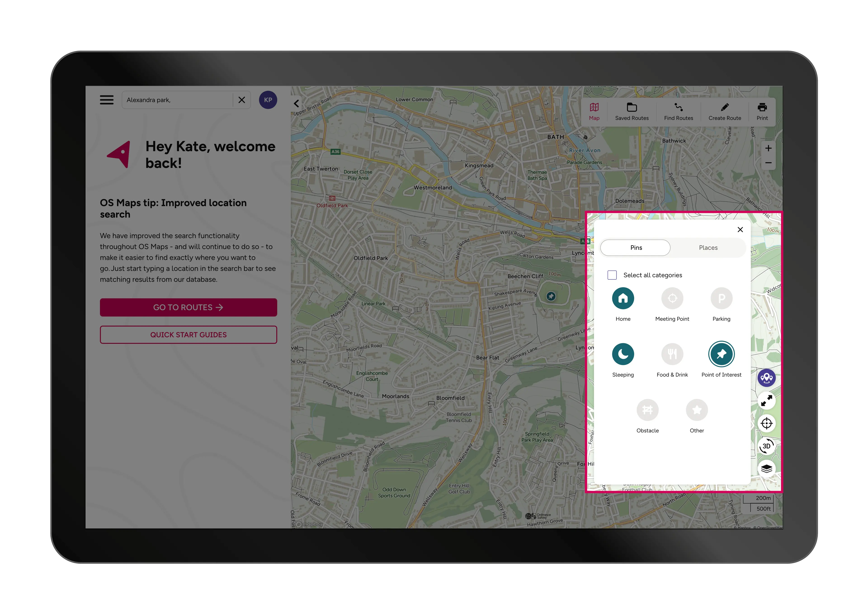
Task: Select the point of interest pin on map
Action: [551, 296]
